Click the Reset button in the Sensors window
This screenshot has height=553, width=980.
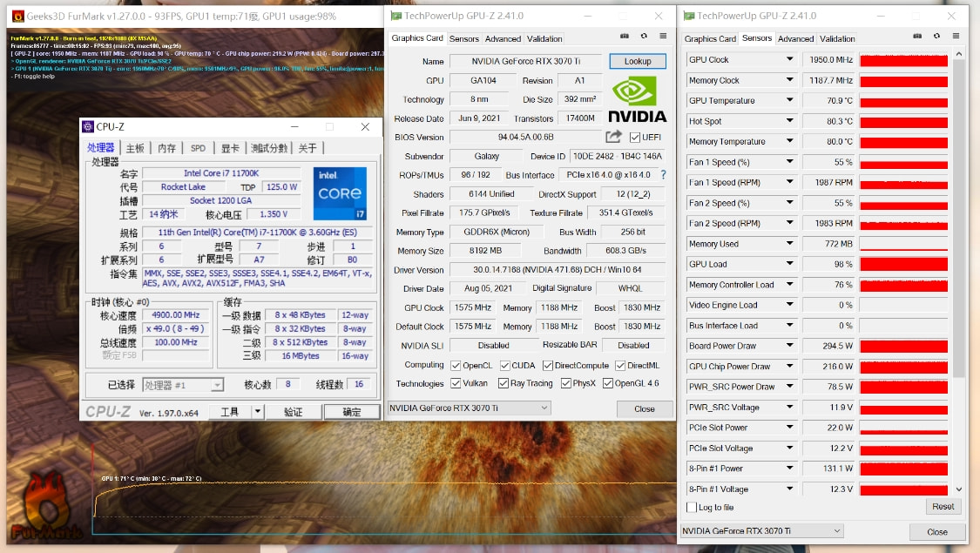click(x=943, y=506)
